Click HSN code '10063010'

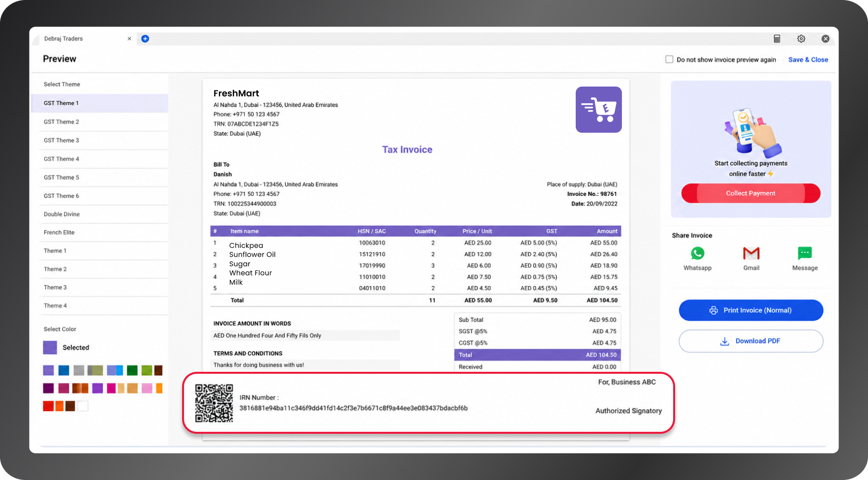(372, 243)
